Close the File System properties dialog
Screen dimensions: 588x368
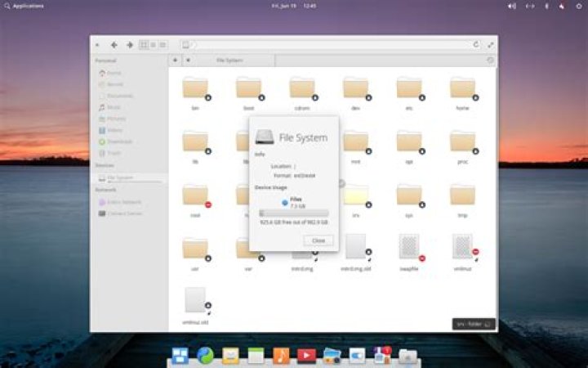tap(318, 240)
